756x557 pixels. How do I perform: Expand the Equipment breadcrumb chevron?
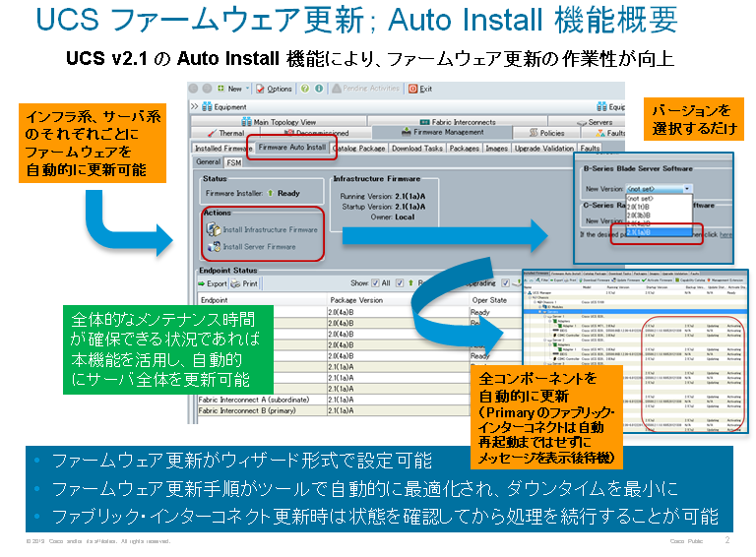(193, 106)
